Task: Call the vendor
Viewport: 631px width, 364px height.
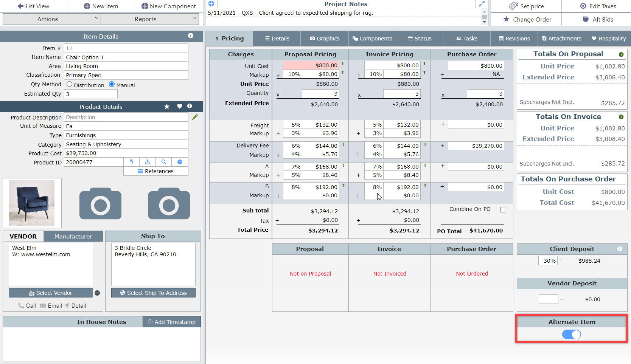Action: click(27, 306)
